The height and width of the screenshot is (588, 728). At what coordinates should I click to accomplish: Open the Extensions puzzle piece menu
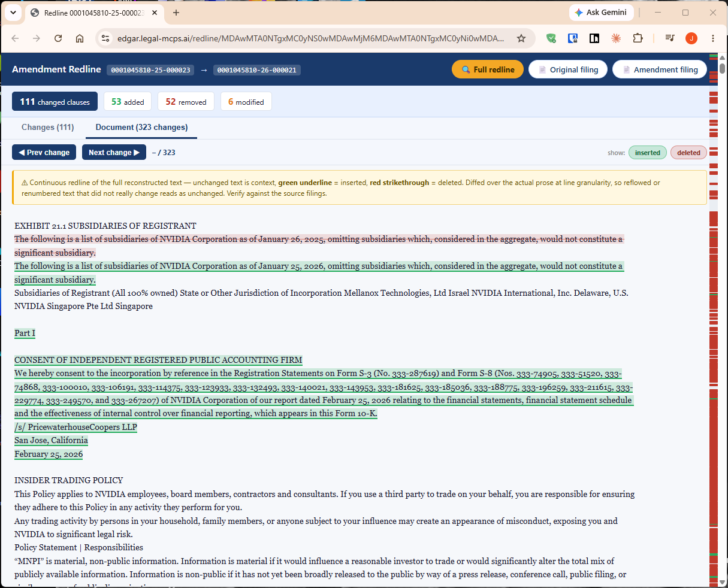click(638, 38)
